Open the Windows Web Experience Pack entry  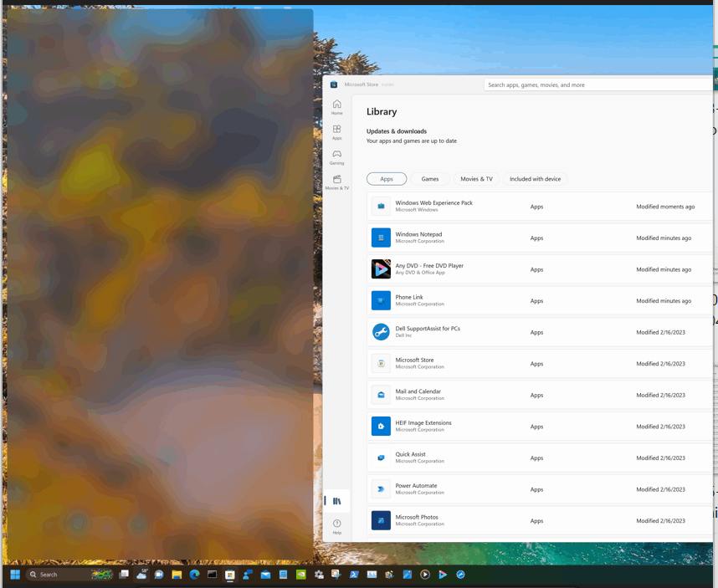coord(540,207)
